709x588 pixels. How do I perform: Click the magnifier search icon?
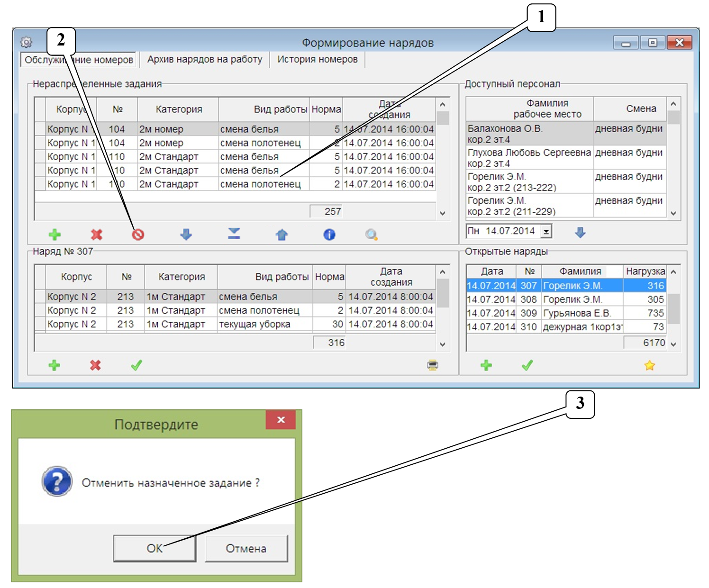[372, 235]
